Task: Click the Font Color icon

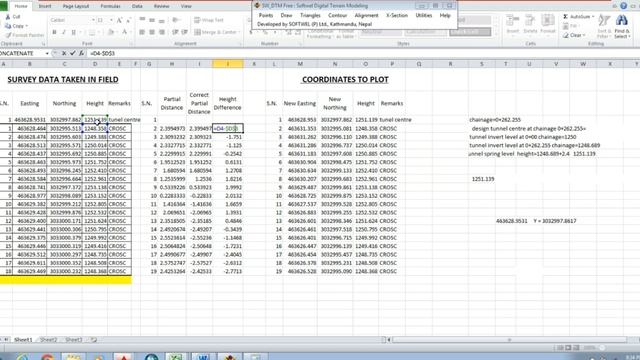Action: pos(124,32)
